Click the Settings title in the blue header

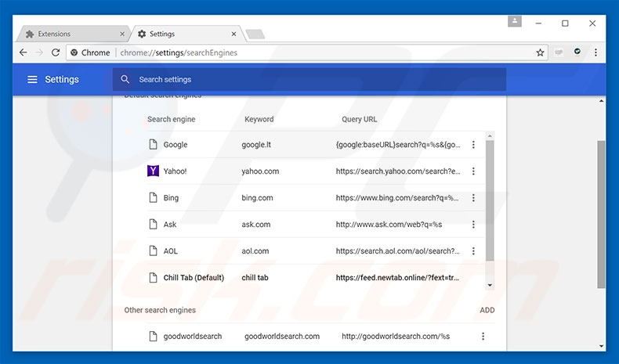[x=62, y=80]
